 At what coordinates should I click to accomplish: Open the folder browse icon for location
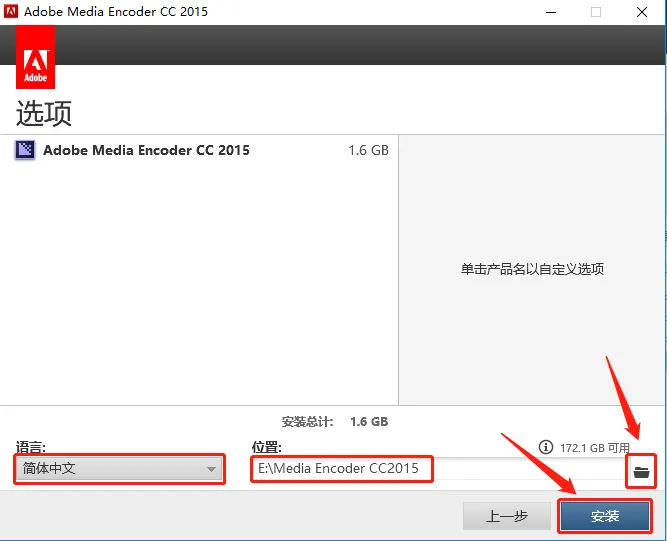click(641, 471)
